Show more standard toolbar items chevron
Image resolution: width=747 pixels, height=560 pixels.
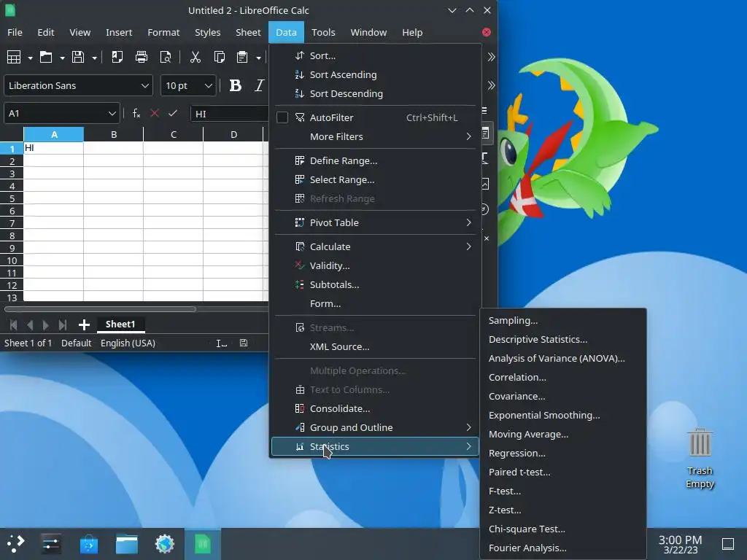click(491, 57)
